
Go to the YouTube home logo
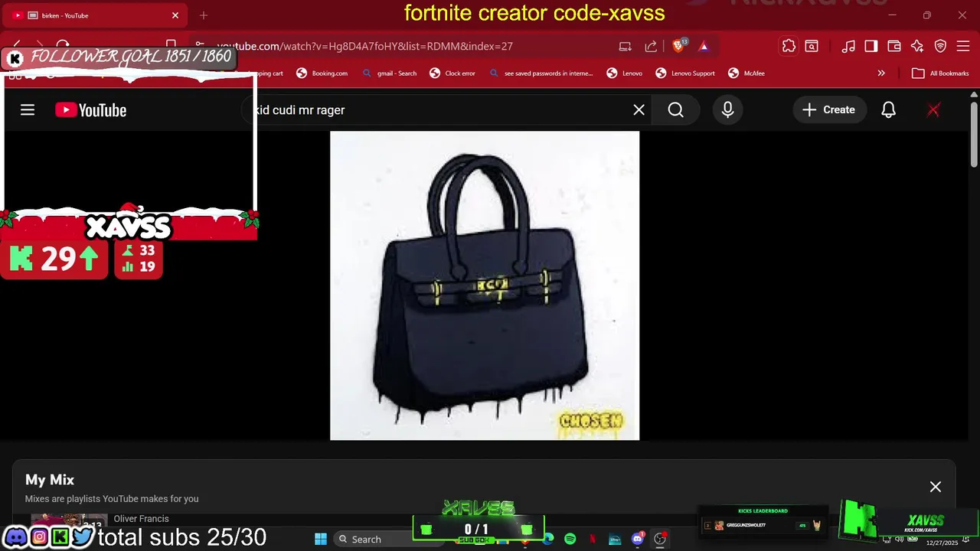[90, 110]
